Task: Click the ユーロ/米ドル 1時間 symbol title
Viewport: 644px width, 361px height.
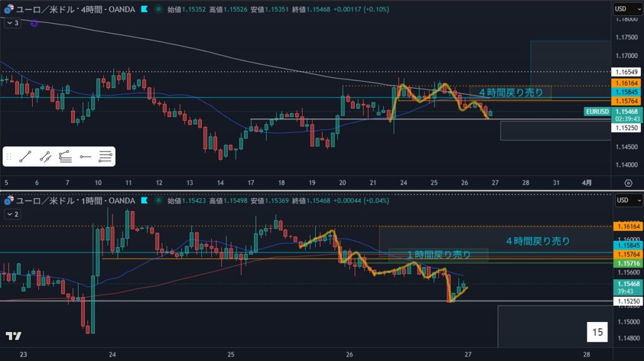Action: pyautogui.click(x=72, y=201)
